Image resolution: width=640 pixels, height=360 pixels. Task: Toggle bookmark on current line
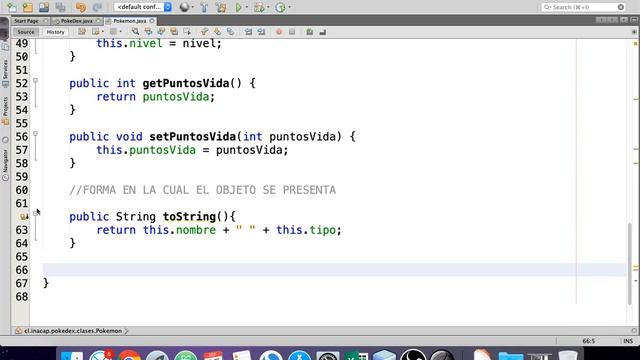pos(231,32)
